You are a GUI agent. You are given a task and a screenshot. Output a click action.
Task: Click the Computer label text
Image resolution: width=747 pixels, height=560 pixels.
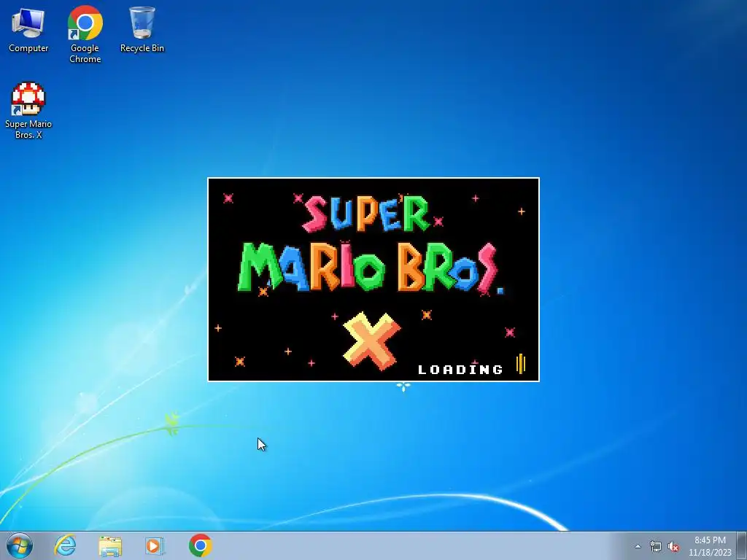(28, 48)
